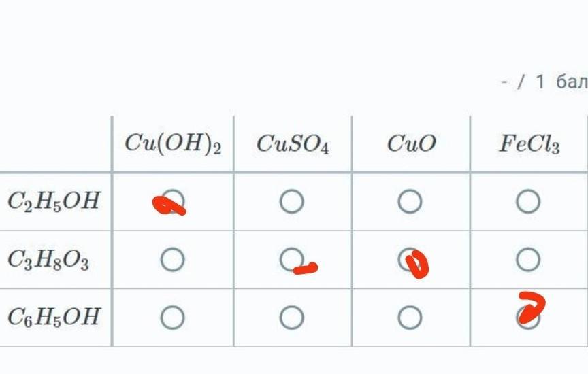Viewport: 588px width, 374px height.
Task: Click the CuO column header
Action: point(411,144)
